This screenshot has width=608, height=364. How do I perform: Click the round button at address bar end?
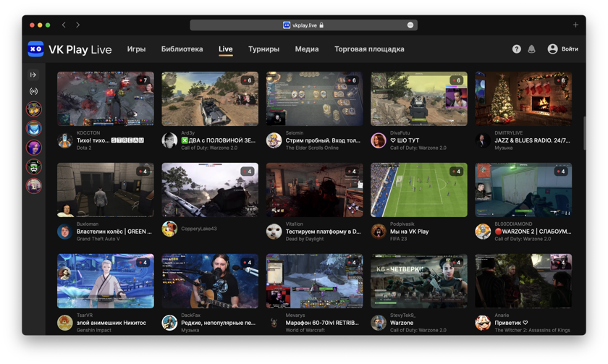410,25
